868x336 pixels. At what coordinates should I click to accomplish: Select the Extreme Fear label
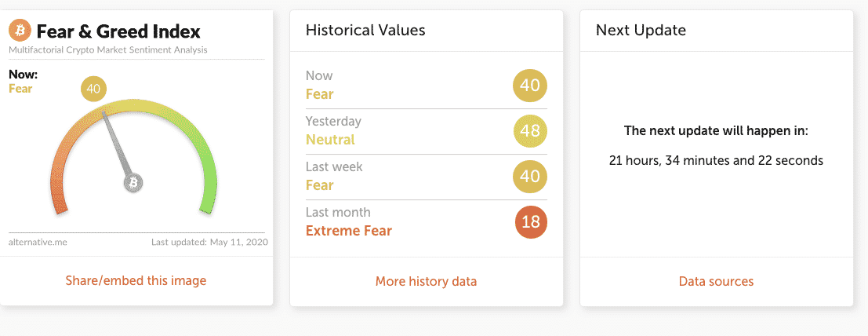(349, 231)
